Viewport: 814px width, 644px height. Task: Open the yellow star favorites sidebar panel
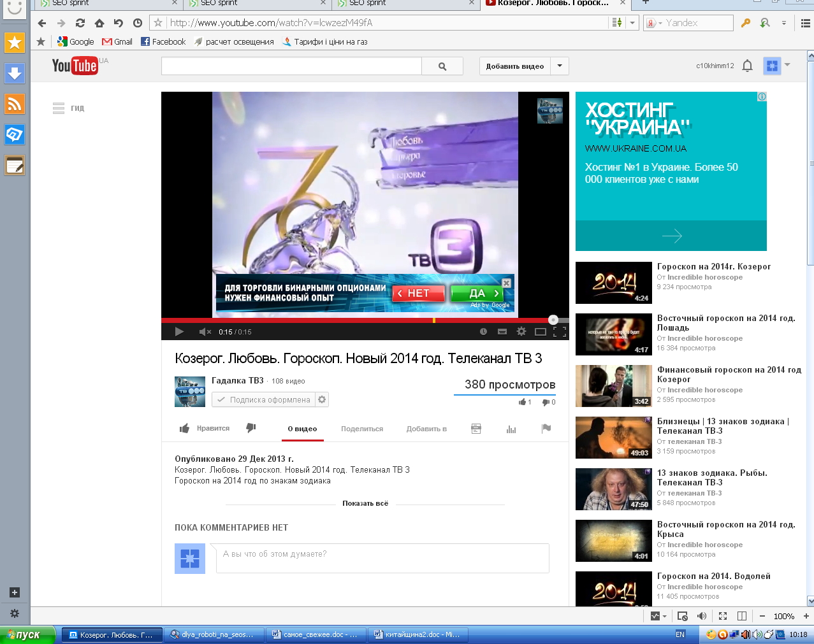[15, 43]
